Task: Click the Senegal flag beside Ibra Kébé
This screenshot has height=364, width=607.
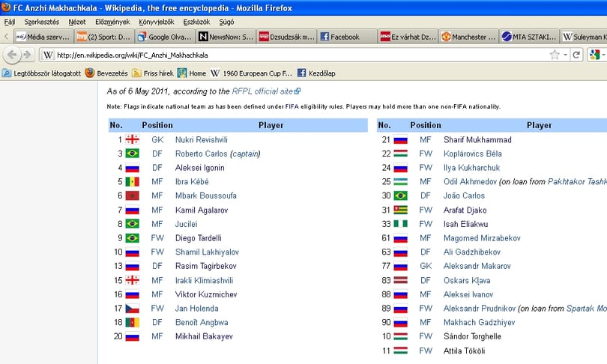Action: pos(132,181)
